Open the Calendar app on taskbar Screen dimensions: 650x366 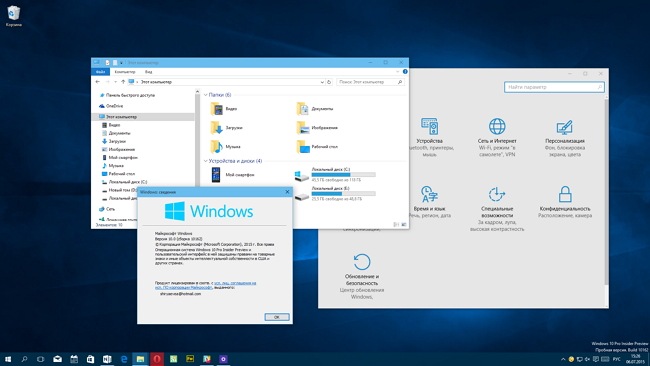[x=74, y=359]
